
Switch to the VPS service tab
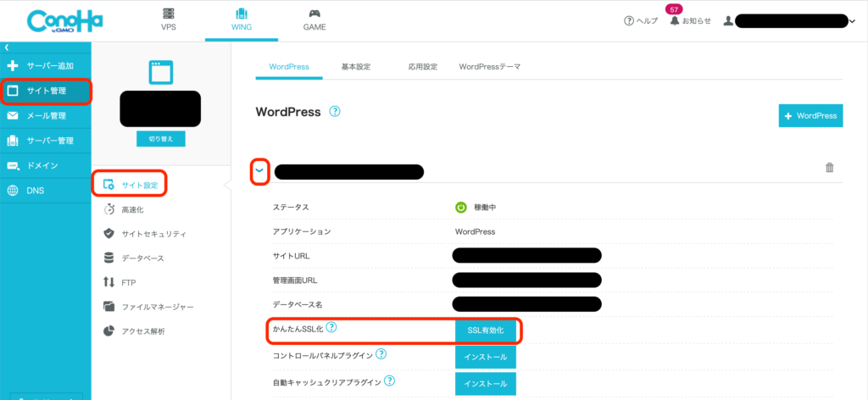pos(169,20)
